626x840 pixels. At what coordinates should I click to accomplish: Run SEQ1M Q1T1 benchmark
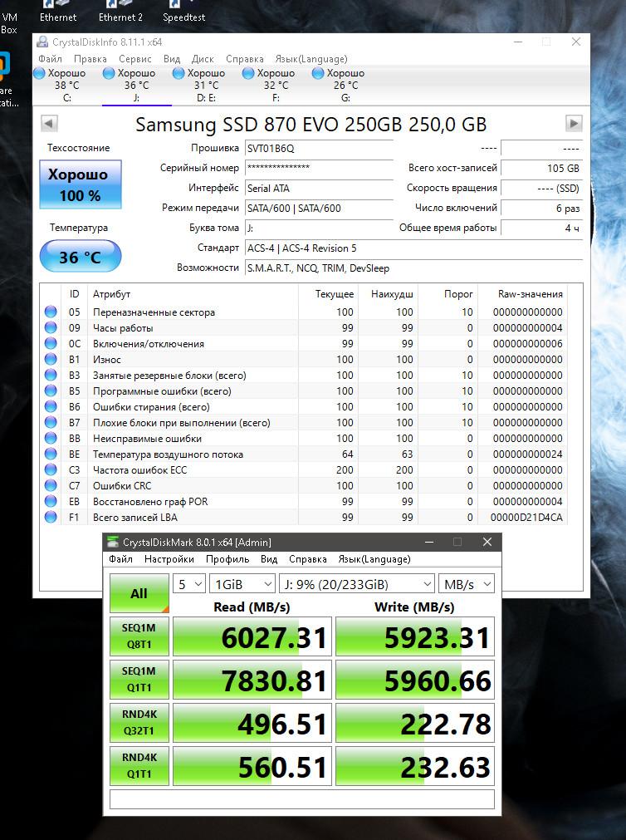coord(139,680)
